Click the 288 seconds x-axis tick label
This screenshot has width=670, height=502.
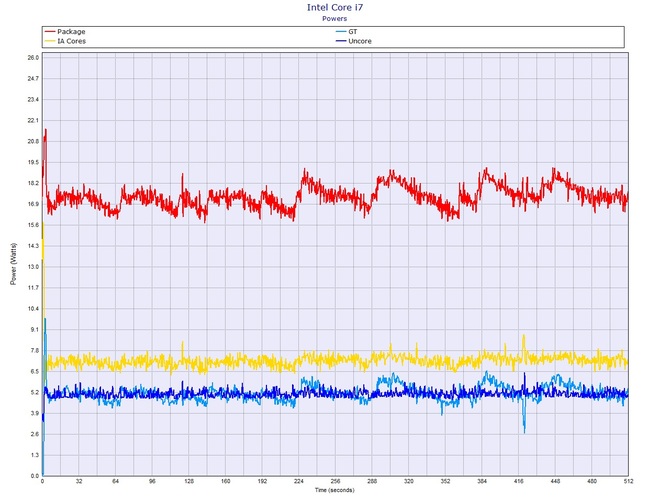click(x=372, y=481)
